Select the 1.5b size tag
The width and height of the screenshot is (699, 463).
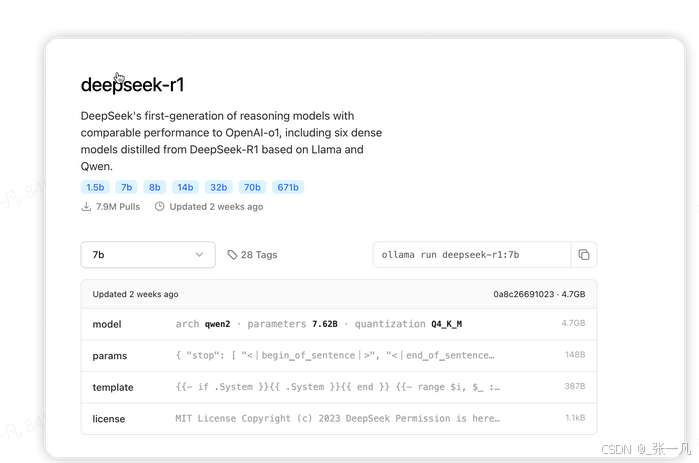[x=95, y=187]
